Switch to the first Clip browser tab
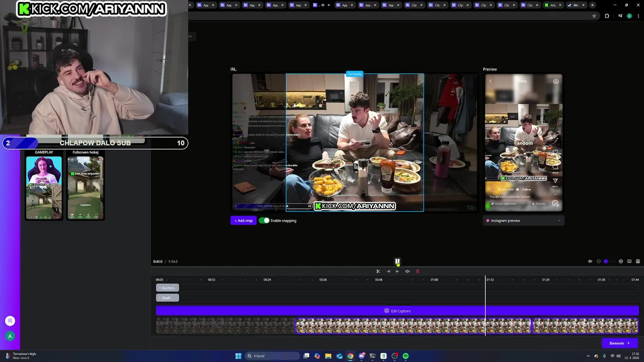This screenshot has height=362, width=644. pyautogui.click(x=414, y=5)
